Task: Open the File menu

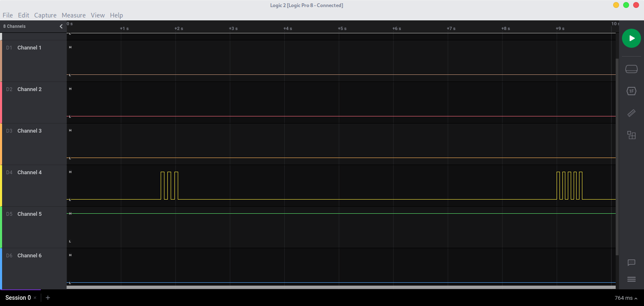Action: (x=7, y=15)
